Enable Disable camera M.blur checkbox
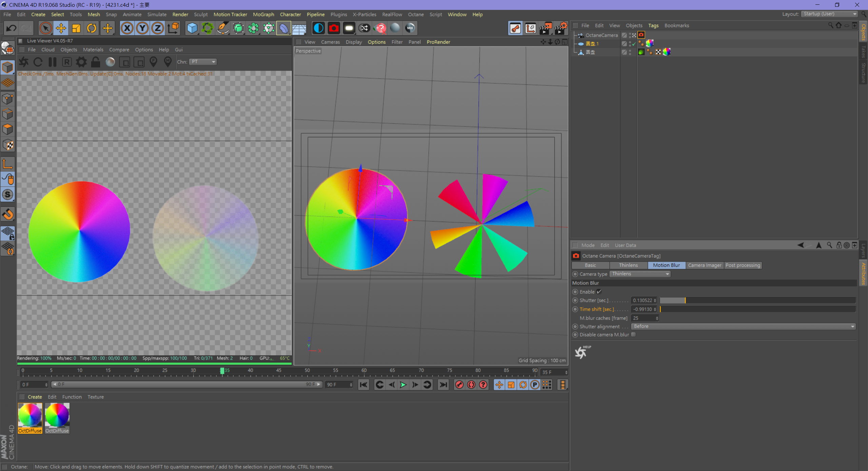 click(633, 334)
